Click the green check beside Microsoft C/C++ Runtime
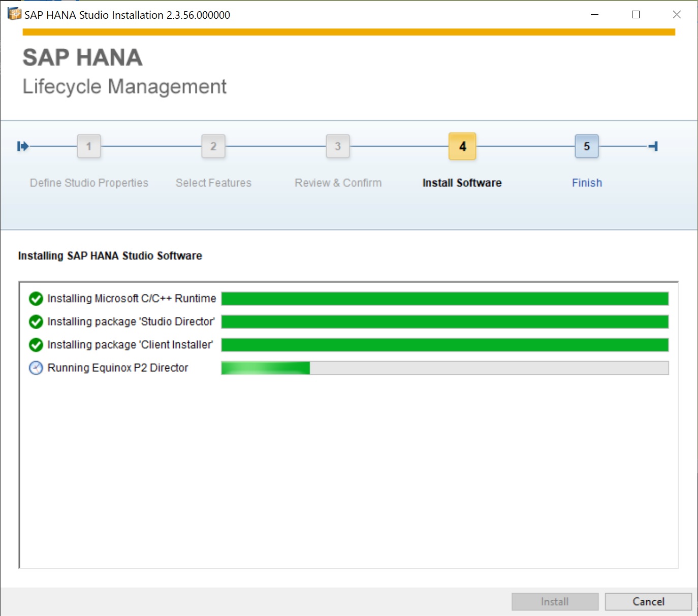 [x=36, y=299]
